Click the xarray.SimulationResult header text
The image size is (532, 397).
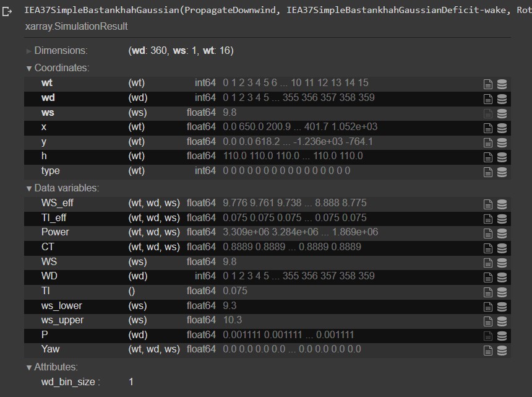[77, 27]
